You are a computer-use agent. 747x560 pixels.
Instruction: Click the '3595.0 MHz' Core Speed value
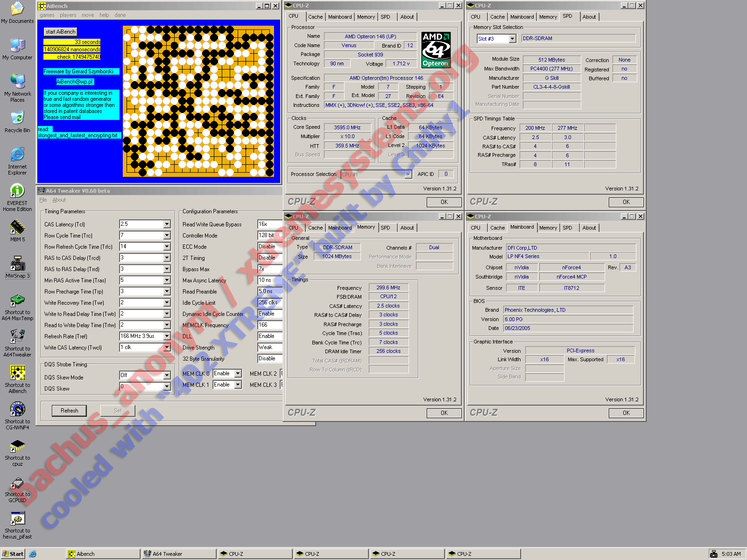coord(347,127)
